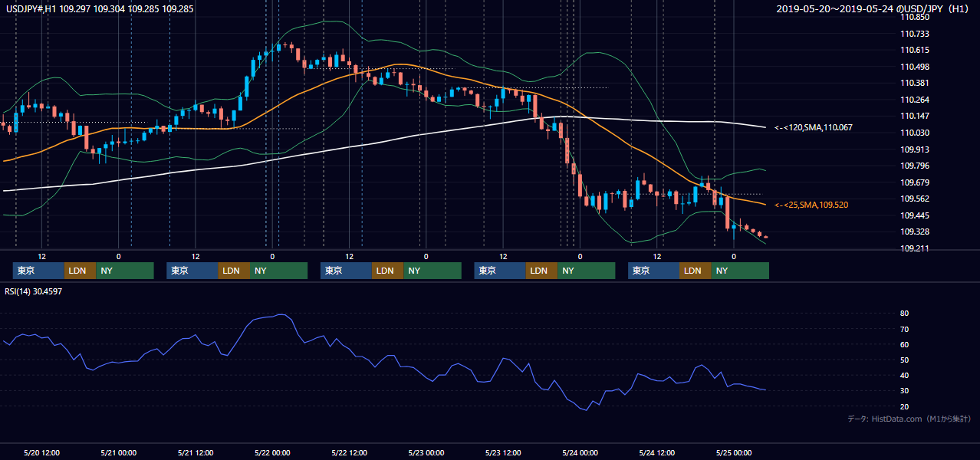Select price axis value 110.615
Image resolution: width=980 pixels, height=460 pixels.
[x=915, y=50]
